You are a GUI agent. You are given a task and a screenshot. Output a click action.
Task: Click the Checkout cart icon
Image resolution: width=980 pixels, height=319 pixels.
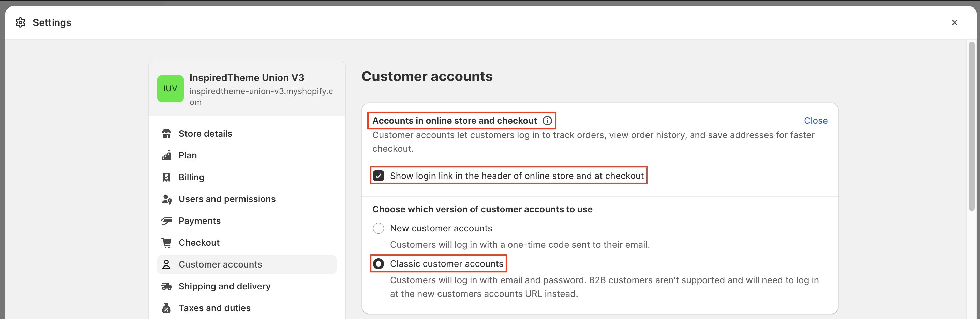(166, 243)
